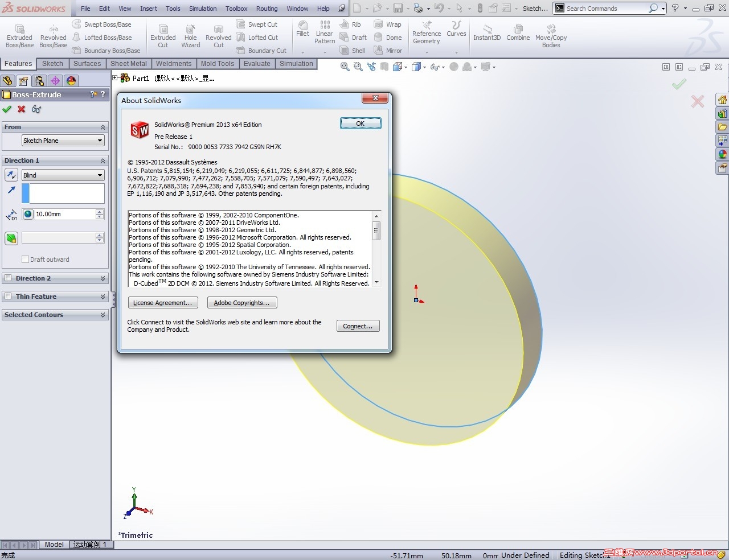Enable the Direction 2 checkbox
The width and height of the screenshot is (729, 560).
pyautogui.click(x=8, y=278)
